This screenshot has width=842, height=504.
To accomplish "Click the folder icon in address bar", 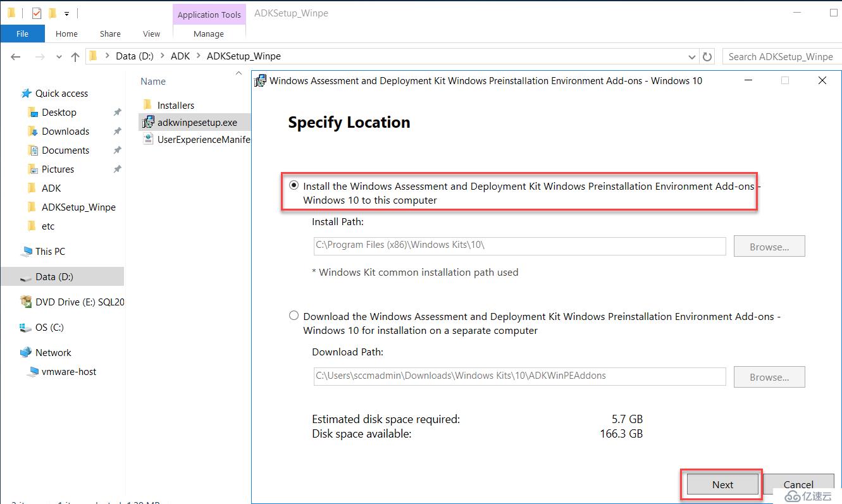I will [x=93, y=56].
